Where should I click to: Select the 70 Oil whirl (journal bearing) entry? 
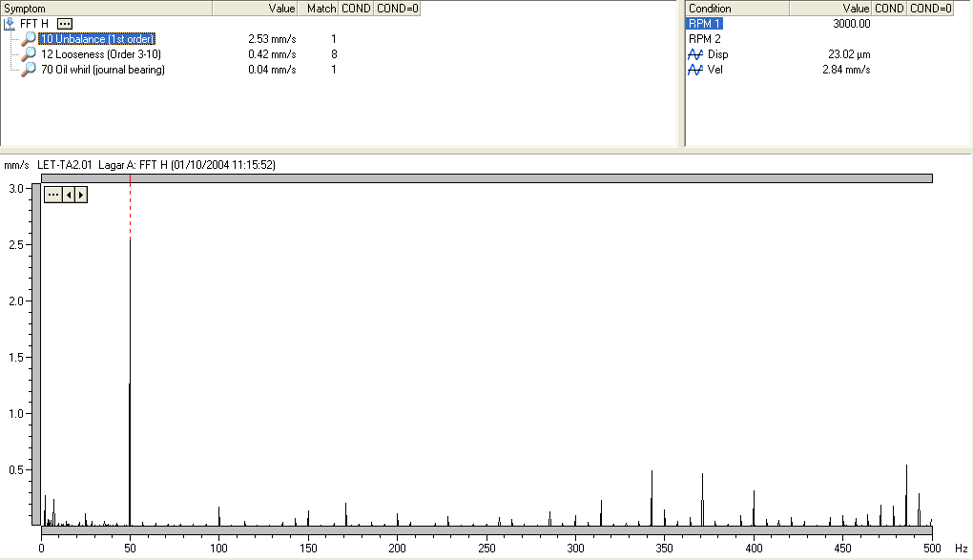pos(102,70)
